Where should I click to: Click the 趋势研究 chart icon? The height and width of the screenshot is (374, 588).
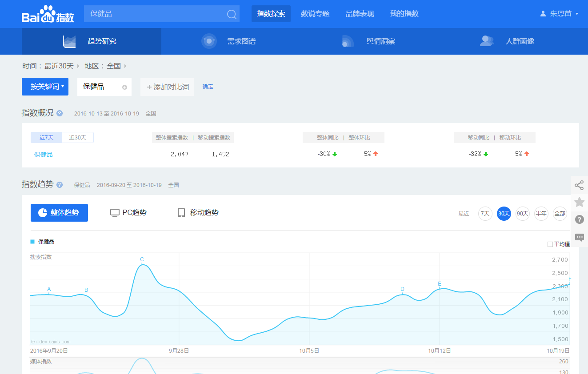point(69,41)
